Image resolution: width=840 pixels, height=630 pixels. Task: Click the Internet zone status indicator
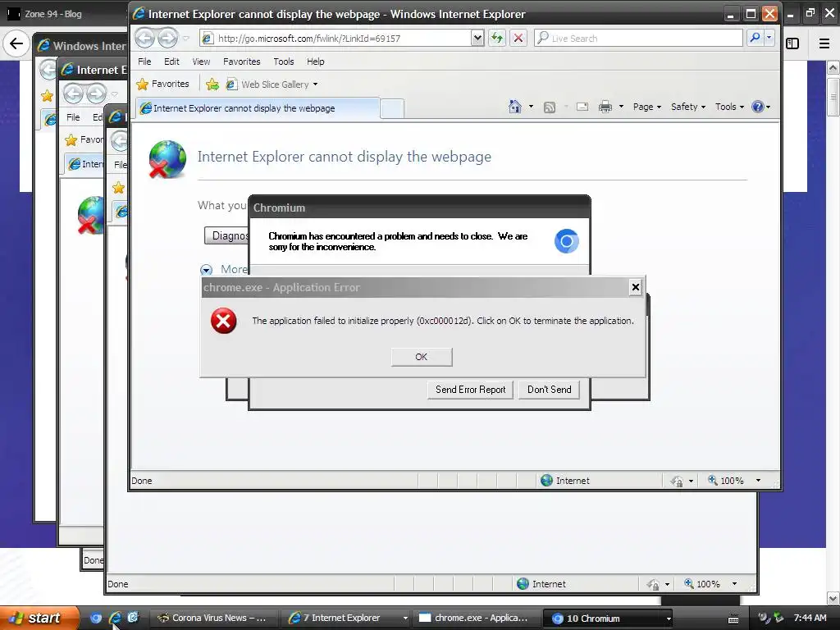565,481
